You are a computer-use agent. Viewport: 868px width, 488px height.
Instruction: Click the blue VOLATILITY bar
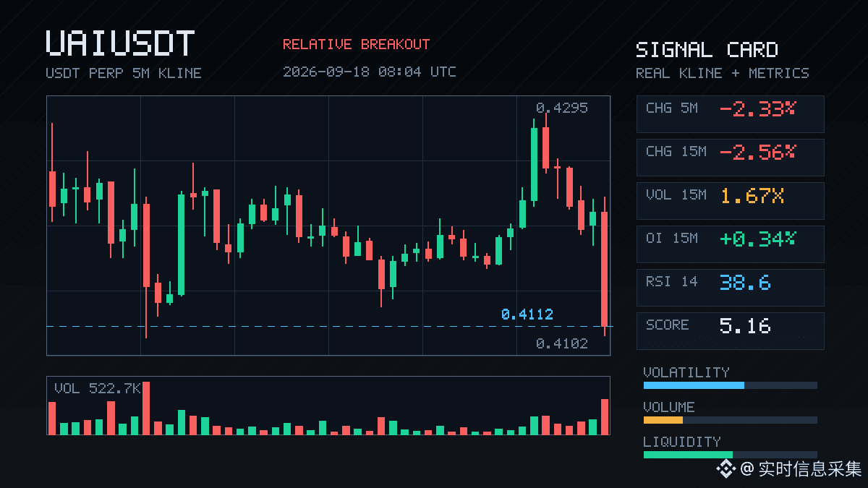[694, 385]
